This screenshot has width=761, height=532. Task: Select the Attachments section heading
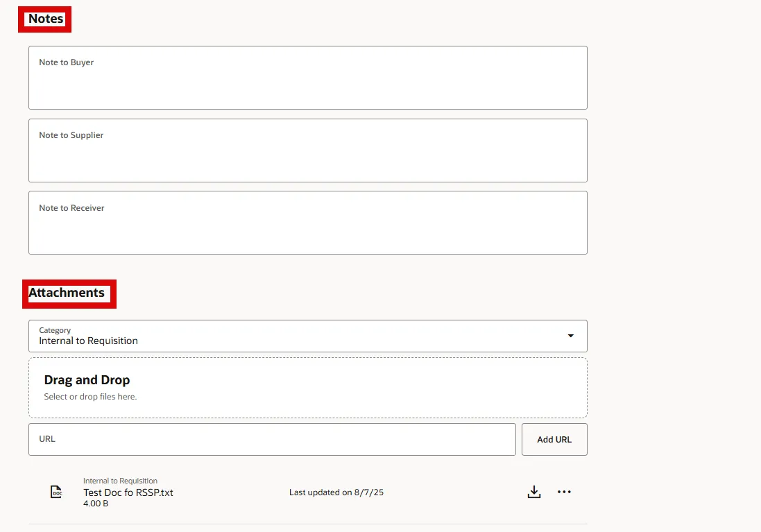pos(67,293)
